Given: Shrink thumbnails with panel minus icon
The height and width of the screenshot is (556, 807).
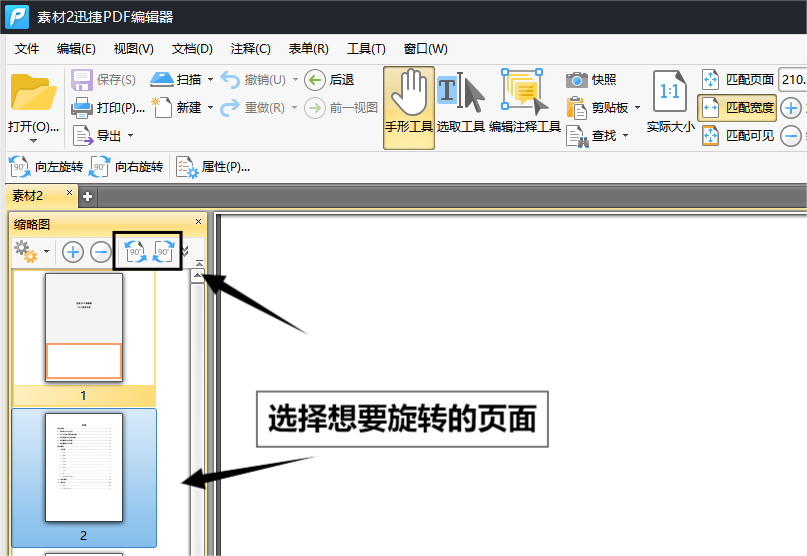Looking at the screenshot, I should pos(100,252).
